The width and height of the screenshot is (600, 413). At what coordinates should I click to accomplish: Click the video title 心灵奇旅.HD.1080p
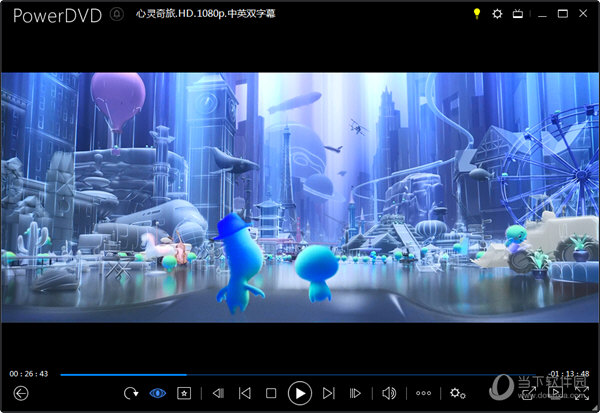pyautogui.click(x=205, y=14)
